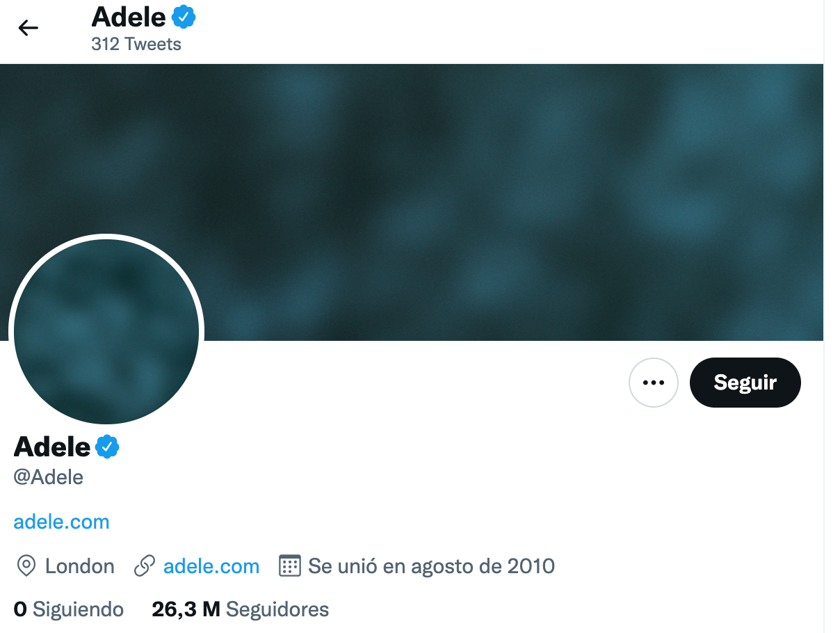The height and width of the screenshot is (633, 840).
Task: Click the calendar icon by the join date
Action: (289, 566)
